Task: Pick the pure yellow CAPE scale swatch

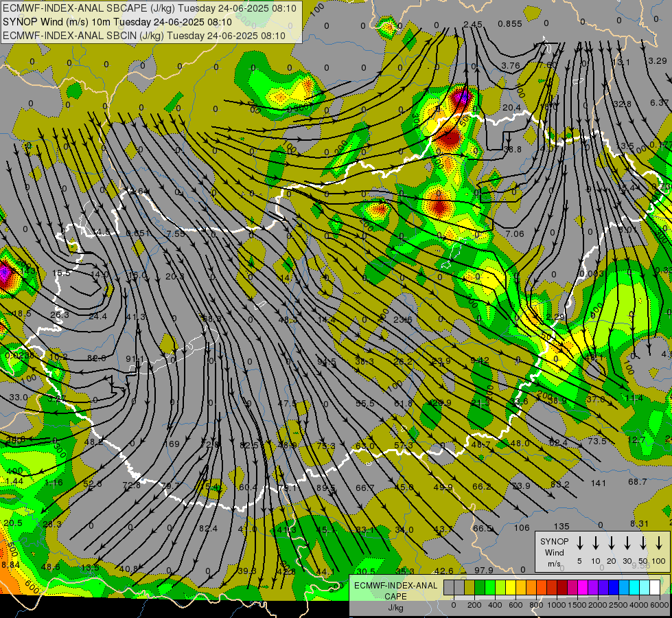Action: coord(511,587)
